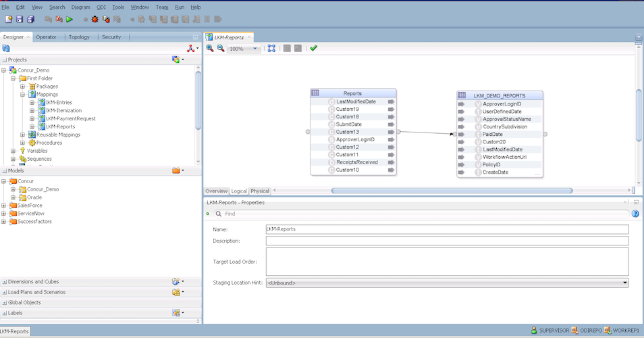Click debug session icon beside the bug
The width and height of the screenshot is (644, 338).
[106, 20]
